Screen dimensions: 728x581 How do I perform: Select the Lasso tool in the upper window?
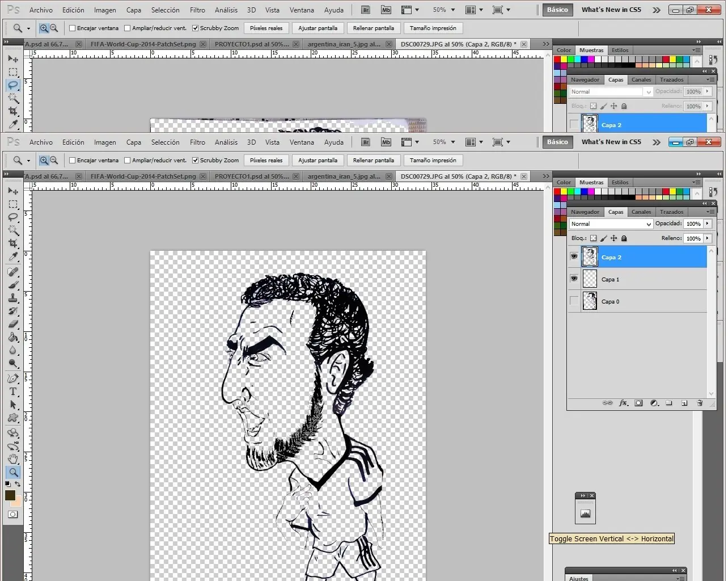13,85
